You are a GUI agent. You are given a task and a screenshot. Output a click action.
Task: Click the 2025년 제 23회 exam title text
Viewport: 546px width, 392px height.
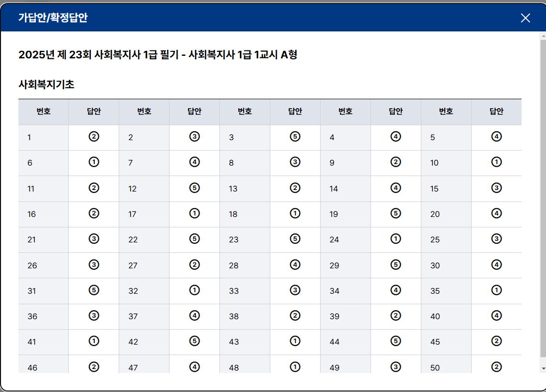pos(158,55)
